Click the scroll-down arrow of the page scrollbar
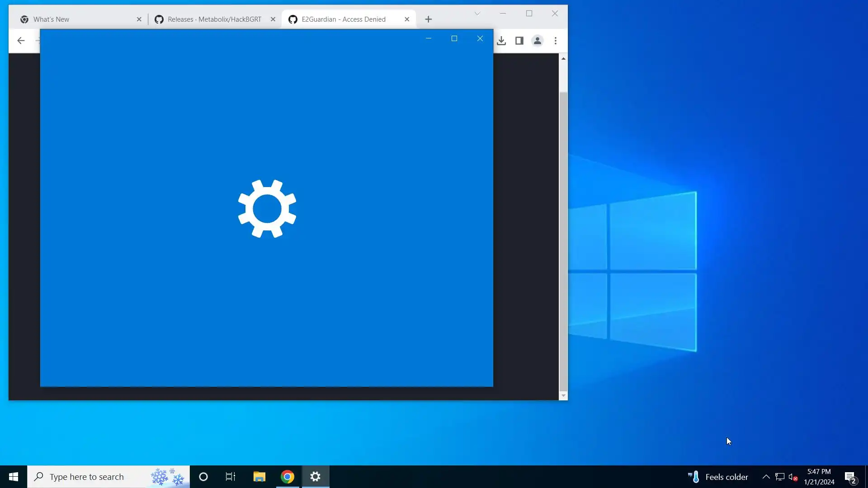868x488 pixels. [563, 396]
